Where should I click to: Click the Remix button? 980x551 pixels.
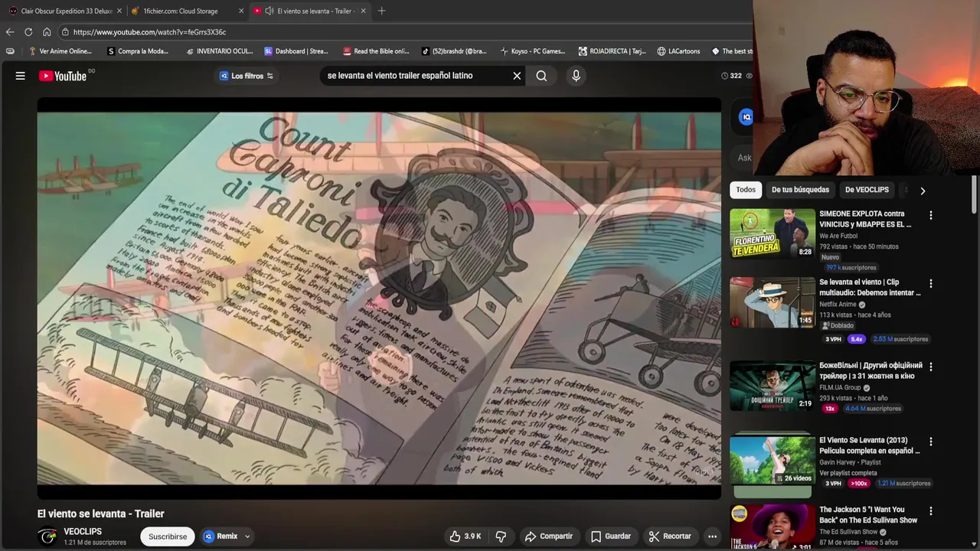point(221,536)
